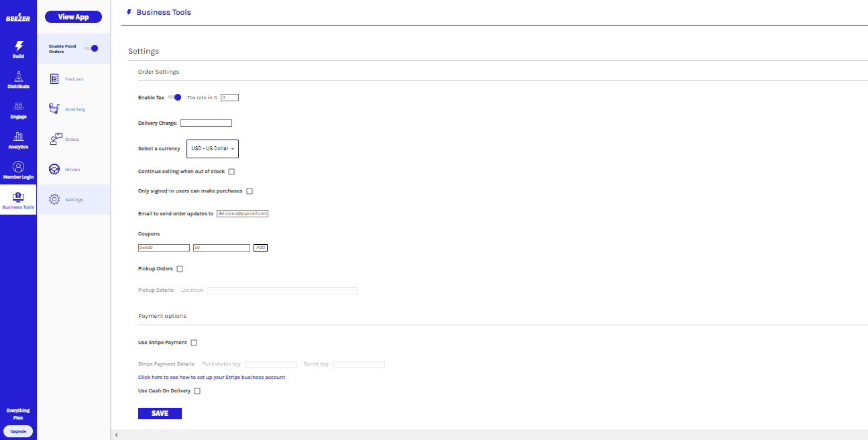Tick the Use Stripe Payment checkbox
Viewport: 868px width, 440px height.
click(x=194, y=343)
